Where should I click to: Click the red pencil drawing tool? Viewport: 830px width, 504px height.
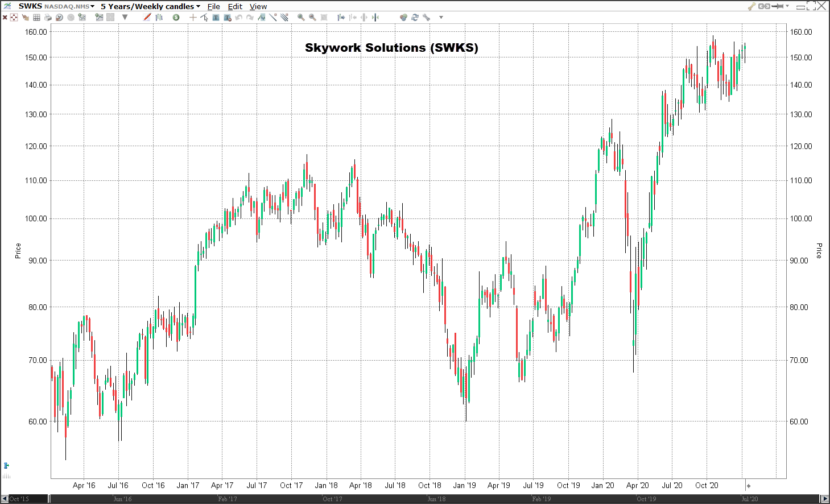147,18
